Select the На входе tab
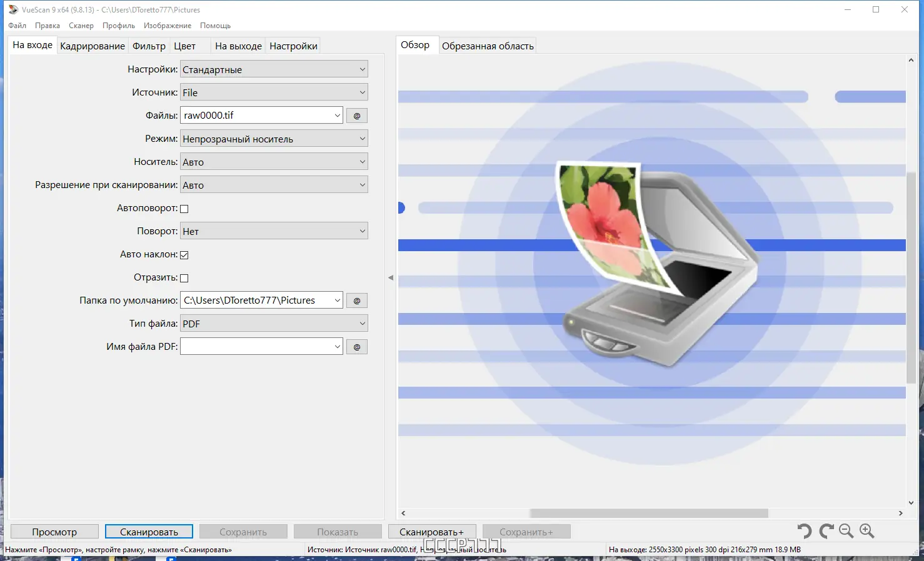 point(33,45)
